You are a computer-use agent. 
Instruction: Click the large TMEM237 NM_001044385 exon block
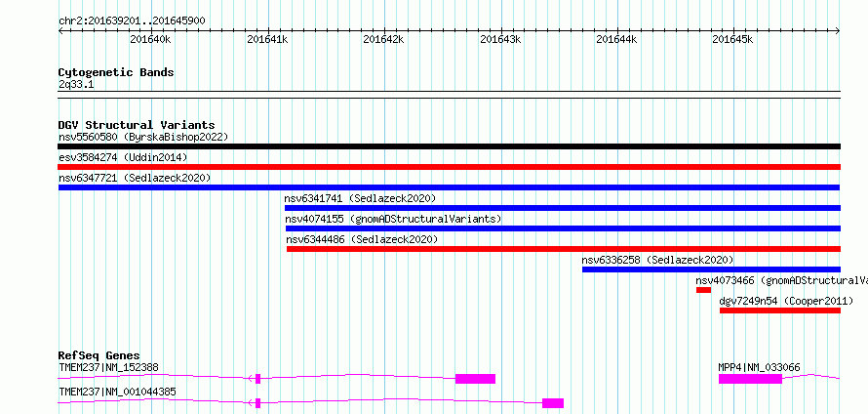553,403
